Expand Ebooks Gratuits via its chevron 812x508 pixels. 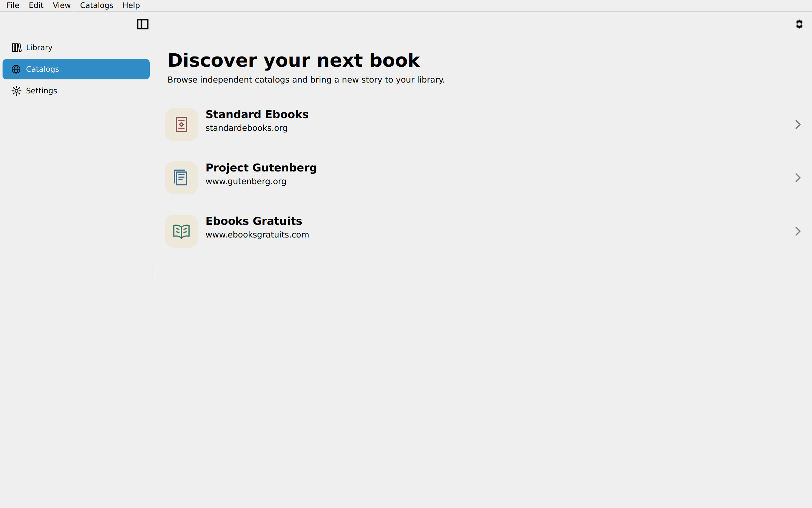click(x=798, y=231)
